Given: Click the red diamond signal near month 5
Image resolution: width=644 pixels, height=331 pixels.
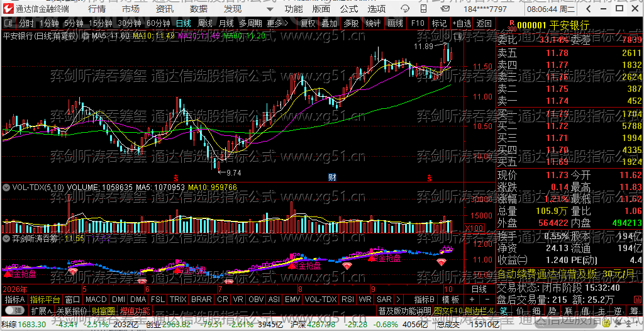Looking at the screenshot, I should [73, 271].
